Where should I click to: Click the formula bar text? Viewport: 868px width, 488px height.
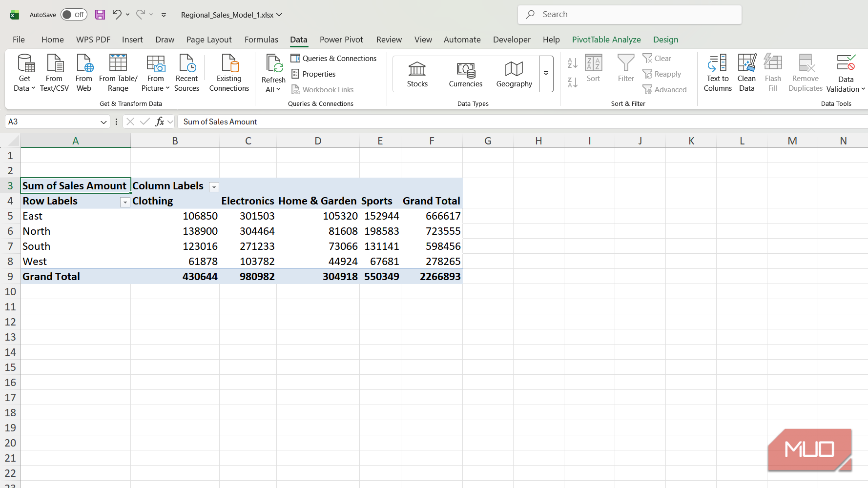pyautogui.click(x=220, y=122)
